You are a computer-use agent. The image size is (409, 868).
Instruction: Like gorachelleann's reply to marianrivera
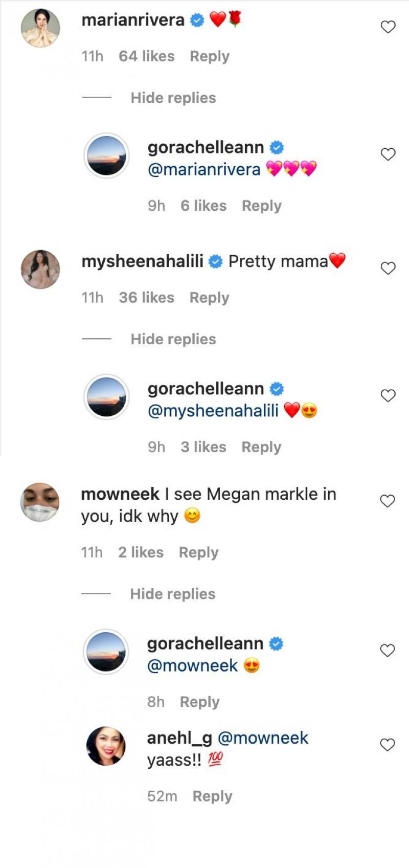pyautogui.click(x=388, y=154)
